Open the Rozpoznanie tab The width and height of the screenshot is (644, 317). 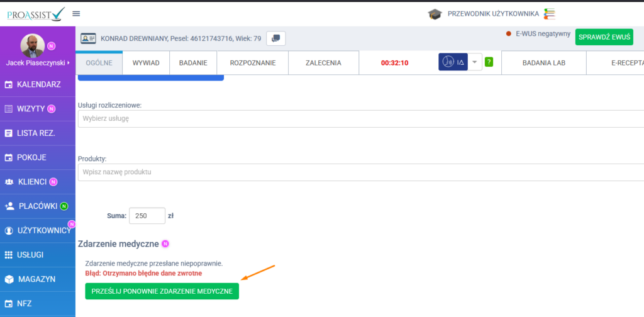click(x=252, y=63)
